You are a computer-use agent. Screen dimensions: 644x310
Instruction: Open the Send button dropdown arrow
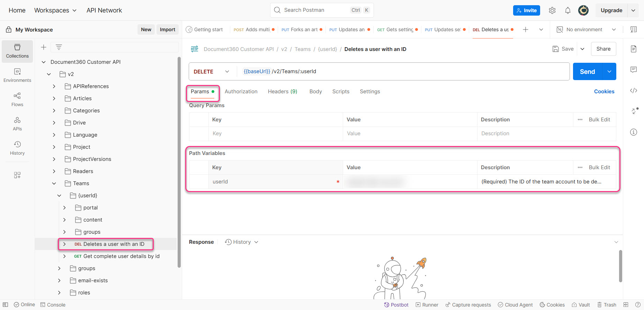click(609, 71)
